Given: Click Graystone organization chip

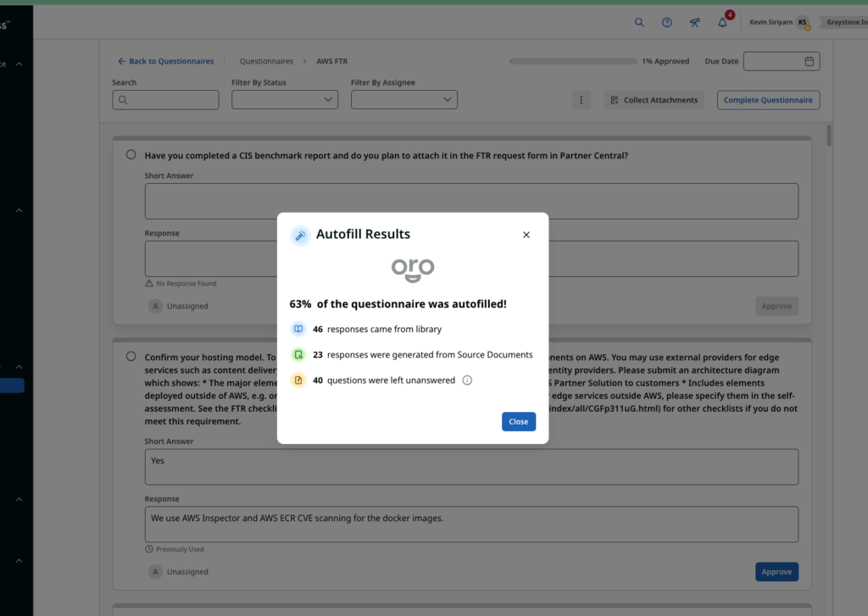Looking at the screenshot, I should [845, 22].
